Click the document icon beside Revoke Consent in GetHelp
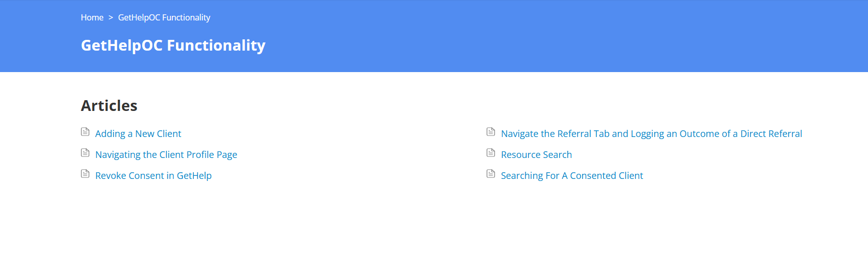The height and width of the screenshot is (274, 868). point(85,174)
